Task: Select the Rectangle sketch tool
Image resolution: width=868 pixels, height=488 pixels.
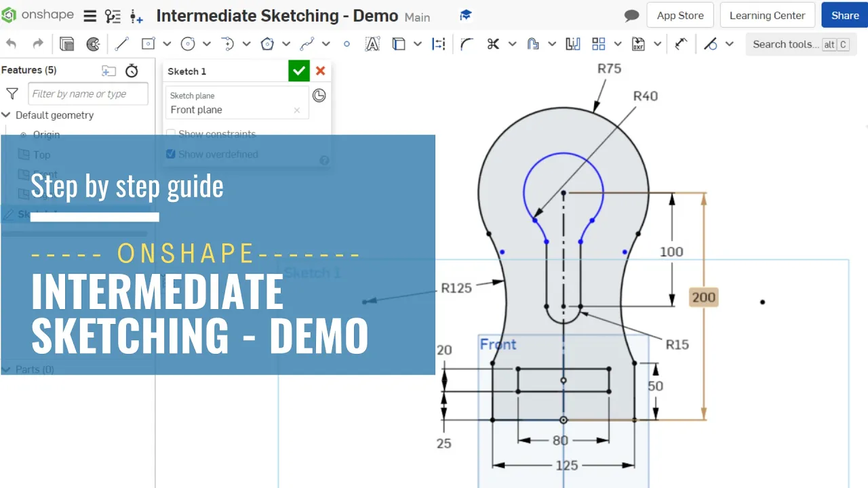Action: (x=148, y=44)
